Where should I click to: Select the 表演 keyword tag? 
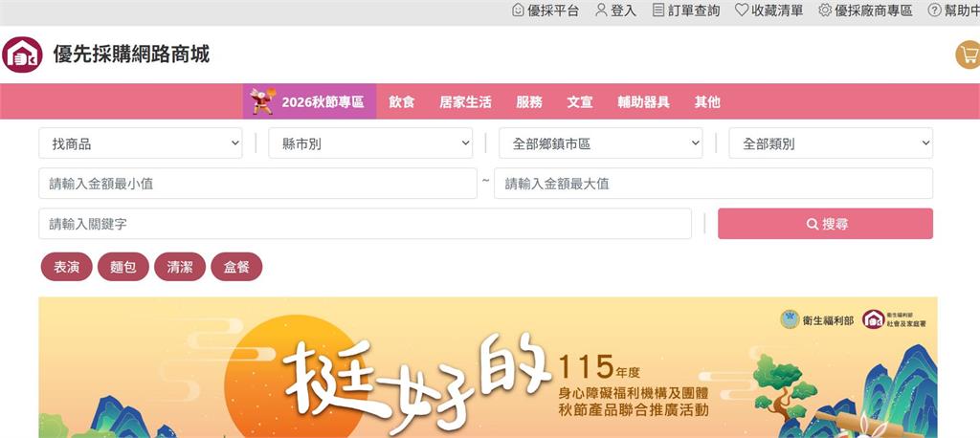pyautogui.click(x=67, y=267)
